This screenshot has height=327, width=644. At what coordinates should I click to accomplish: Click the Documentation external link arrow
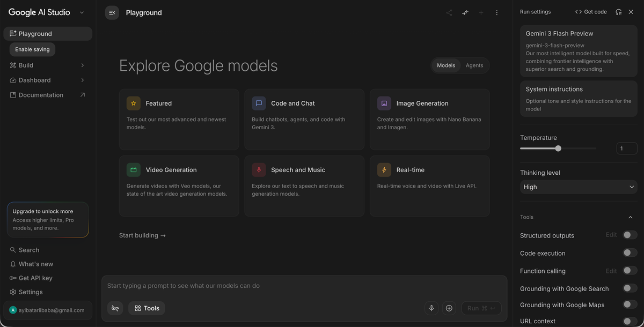[x=82, y=95]
